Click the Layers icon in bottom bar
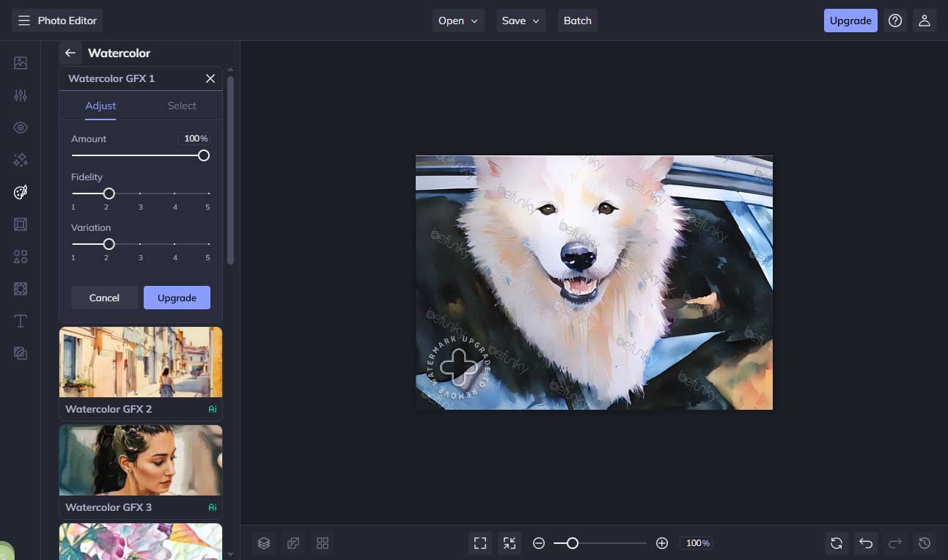This screenshot has height=560, width=948. coord(264,543)
